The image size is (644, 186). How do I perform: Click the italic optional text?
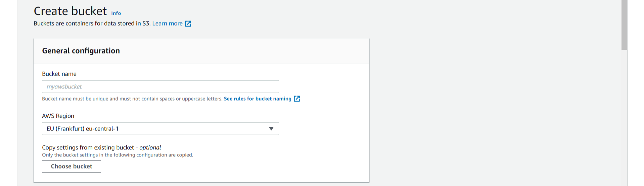pyautogui.click(x=150, y=147)
